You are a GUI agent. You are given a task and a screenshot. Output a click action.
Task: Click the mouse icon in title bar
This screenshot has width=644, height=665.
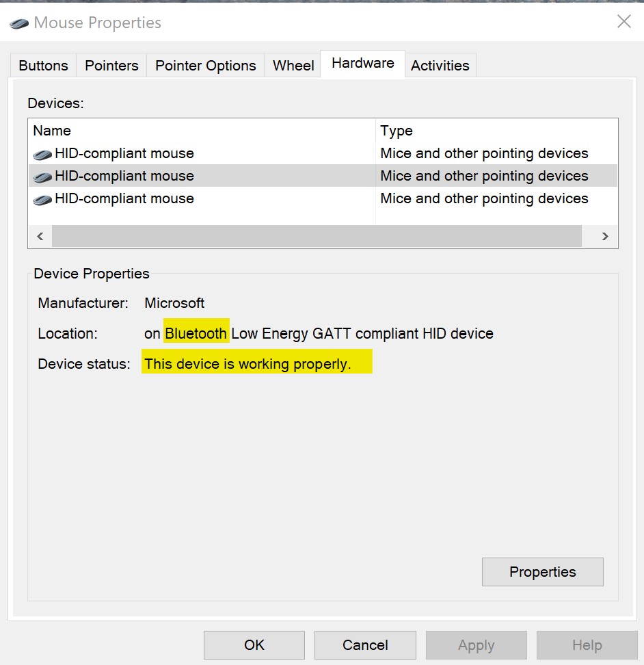coord(19,23)
